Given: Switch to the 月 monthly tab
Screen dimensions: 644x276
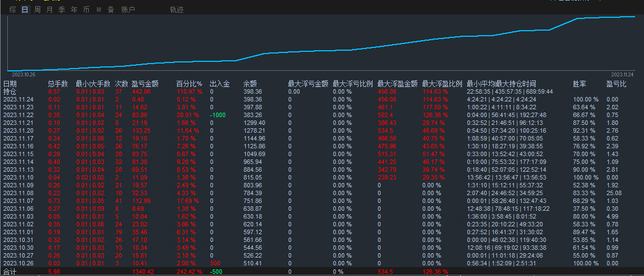Looking at the screenshot, I should (x=49, y=10).
